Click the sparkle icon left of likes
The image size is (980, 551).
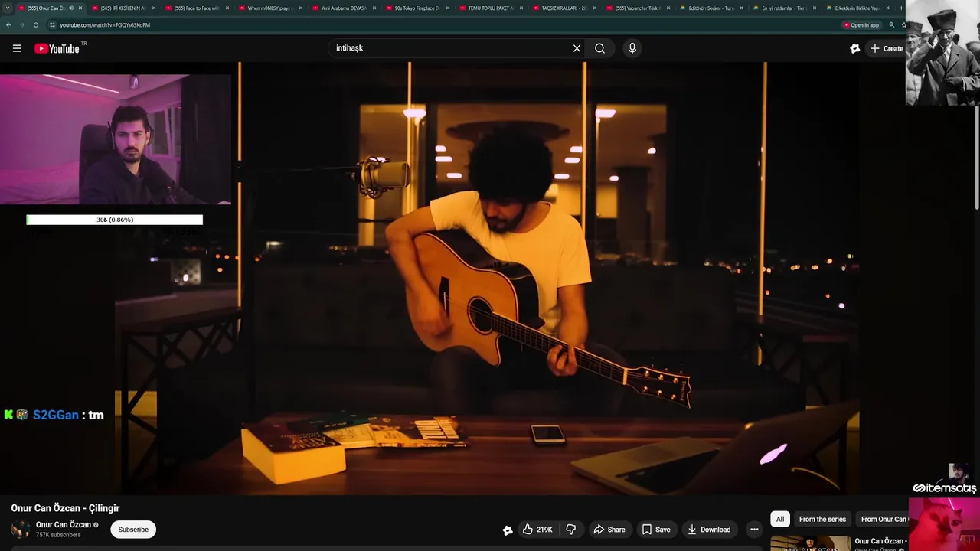(x=507, y=530)
